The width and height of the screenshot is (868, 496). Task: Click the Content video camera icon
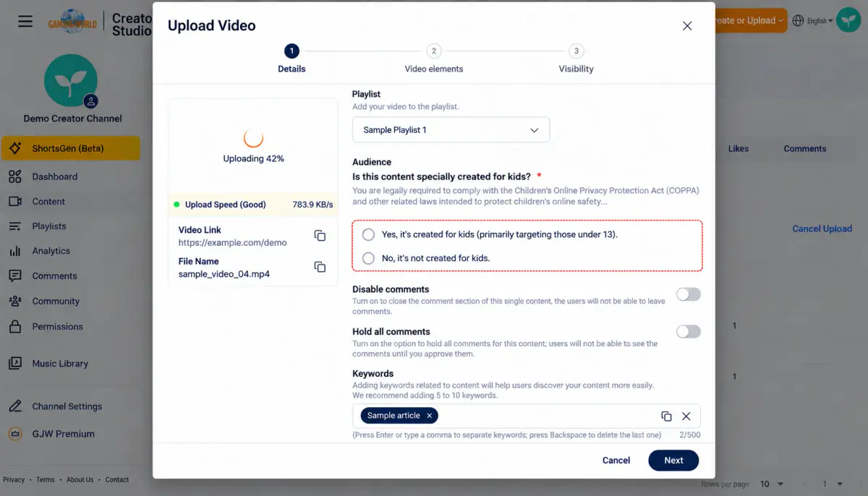(15, 202)
